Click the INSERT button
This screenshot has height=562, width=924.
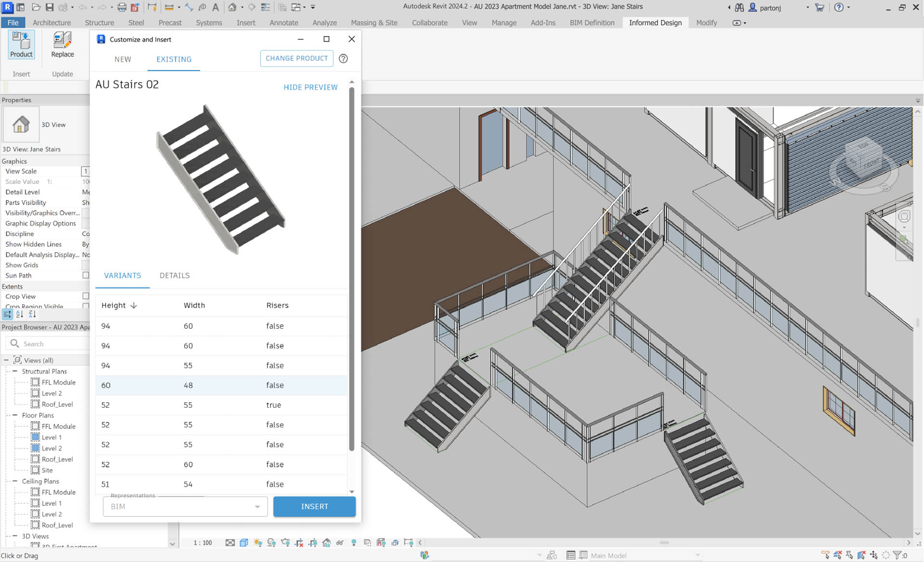[x=314, y=506]
